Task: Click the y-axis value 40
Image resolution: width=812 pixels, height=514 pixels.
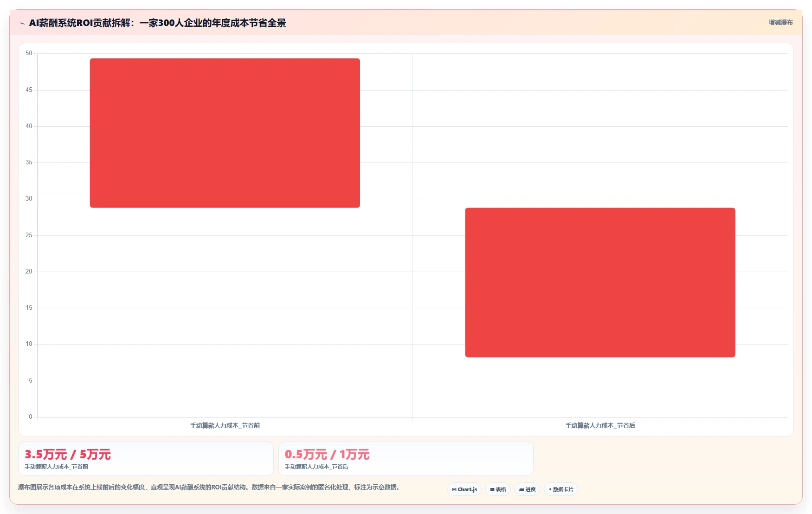Action: pos(29,126)
